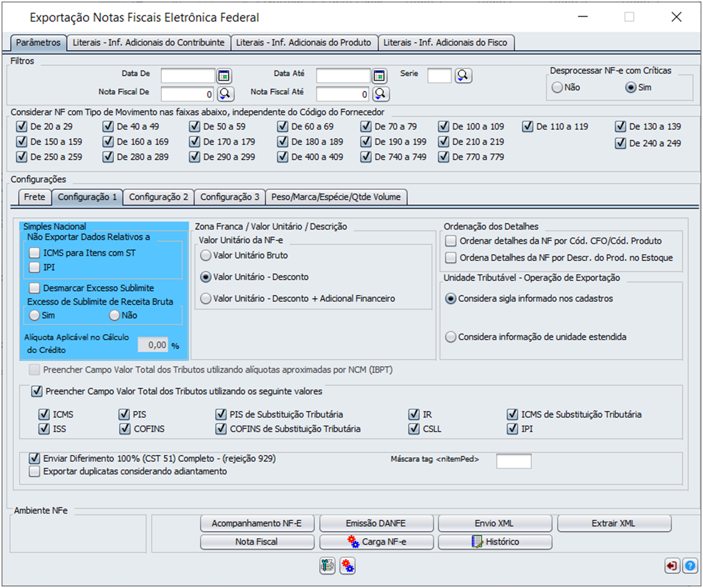Choose Valor Unitário - Desconto + Adicional Financeiro

pyautogui.click(x=206, y=299)
